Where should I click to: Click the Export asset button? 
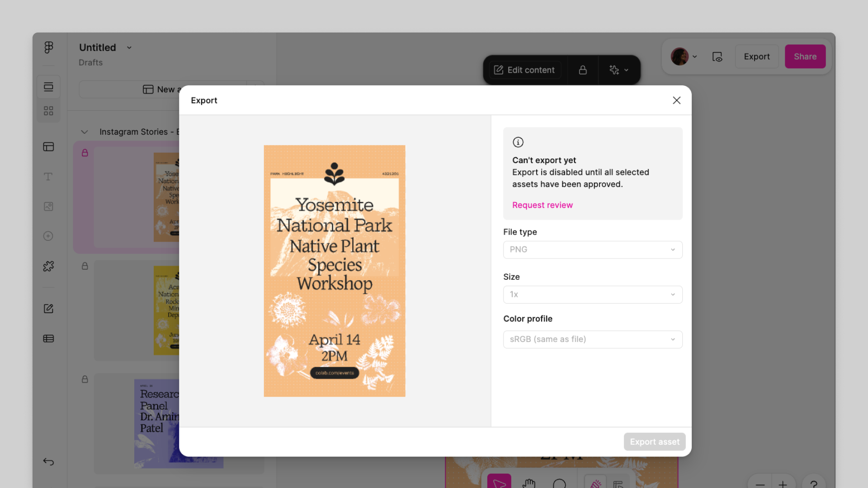654,442
